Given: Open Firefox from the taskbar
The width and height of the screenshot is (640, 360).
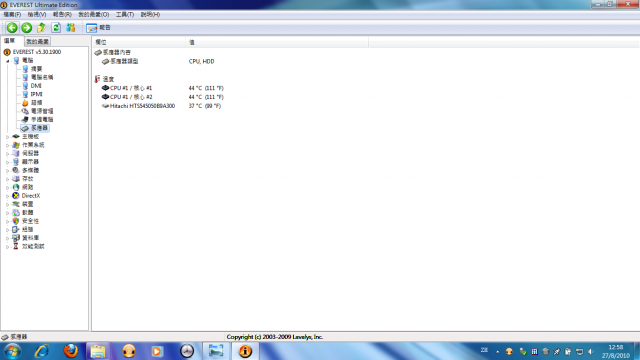Looking at the screenshot, I should tap(71, 351).
